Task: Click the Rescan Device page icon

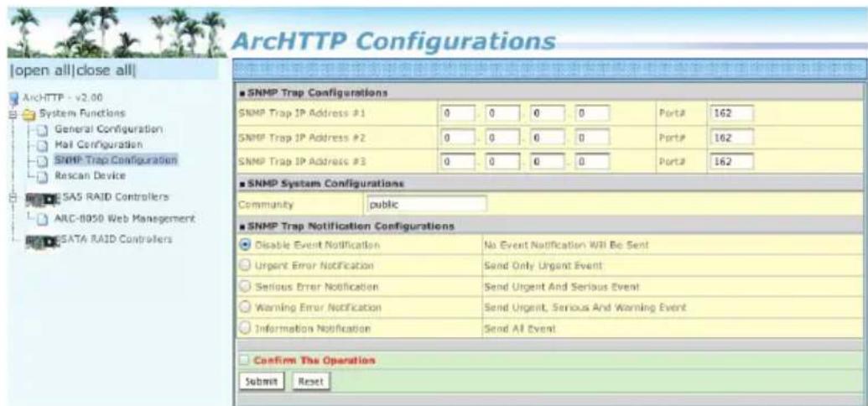Action: click(x=44, y=175)
